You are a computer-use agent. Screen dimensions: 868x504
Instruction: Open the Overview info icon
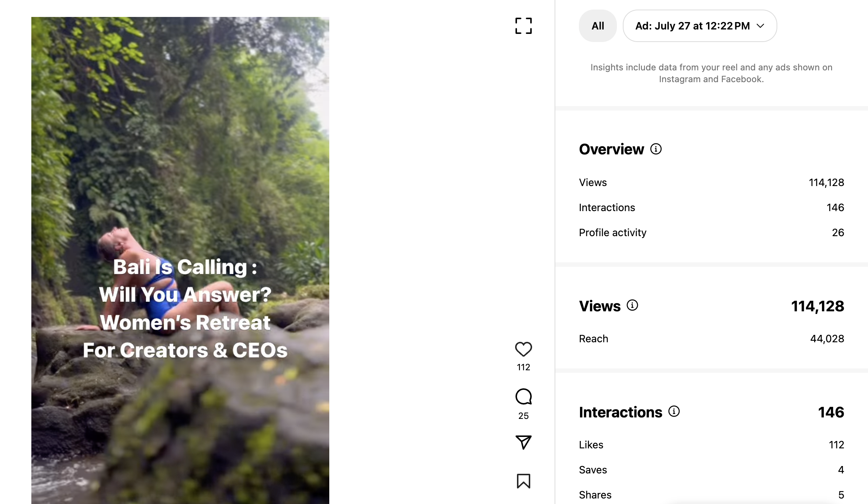pos(656,149)
